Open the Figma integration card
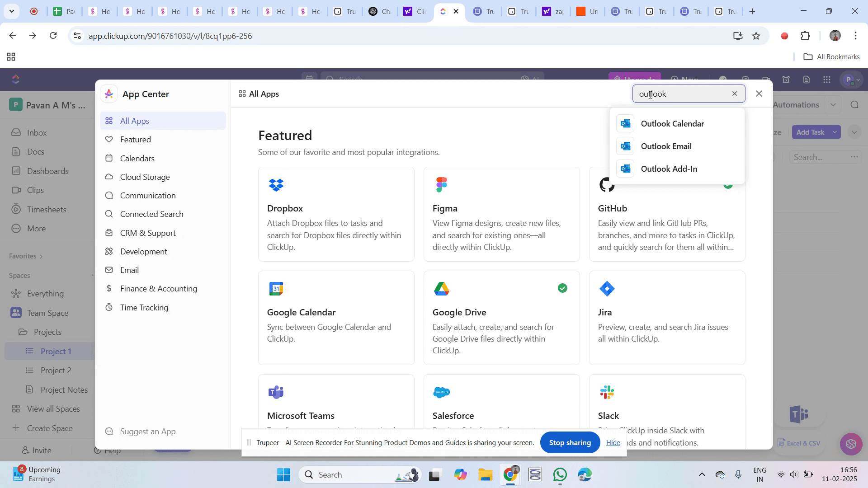The image size is (868, 488). pos(501,214)
